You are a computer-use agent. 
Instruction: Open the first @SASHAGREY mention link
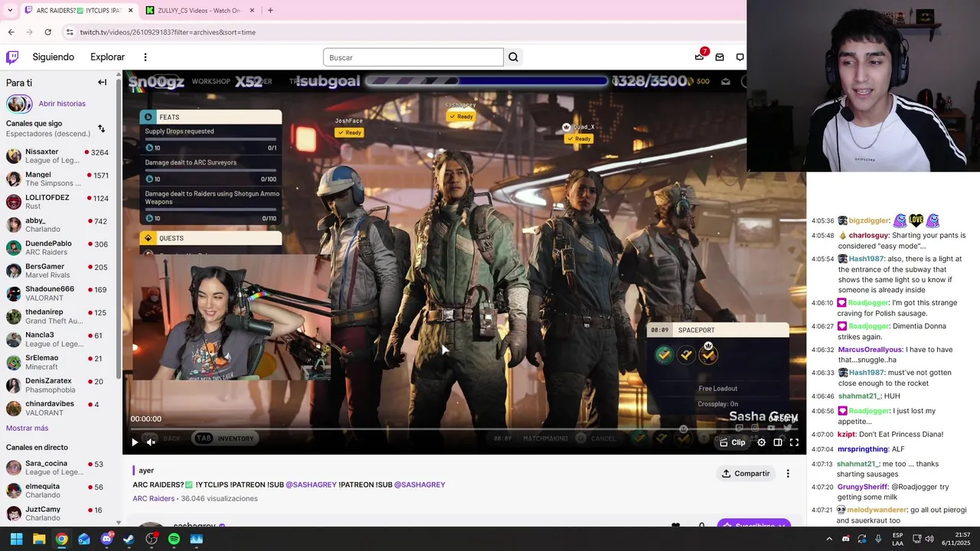[312, 484]
